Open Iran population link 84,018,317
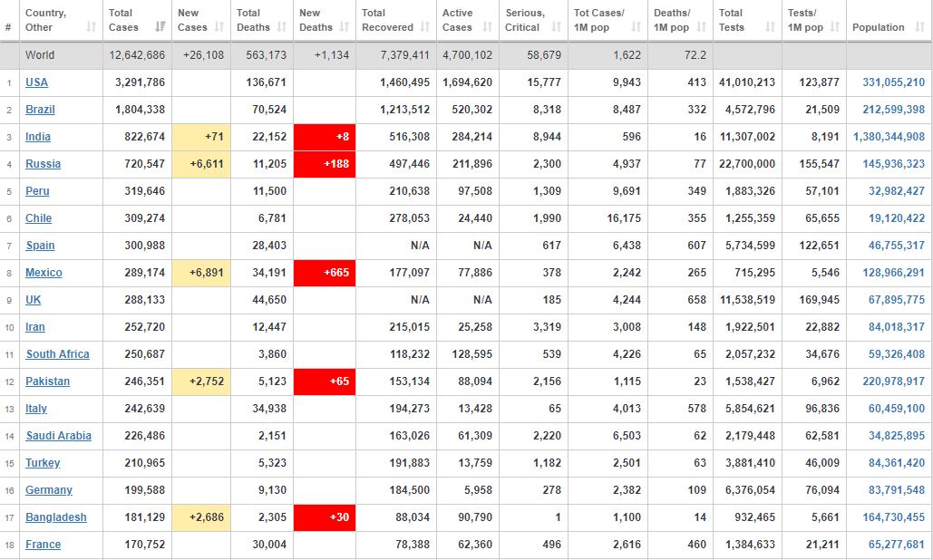 click(x=897, y=327)
